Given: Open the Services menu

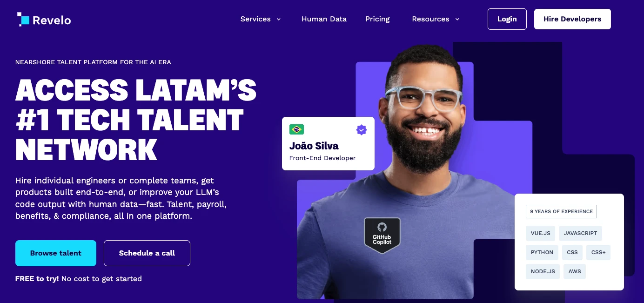Looking at the screenshot, I should (261, 19).
